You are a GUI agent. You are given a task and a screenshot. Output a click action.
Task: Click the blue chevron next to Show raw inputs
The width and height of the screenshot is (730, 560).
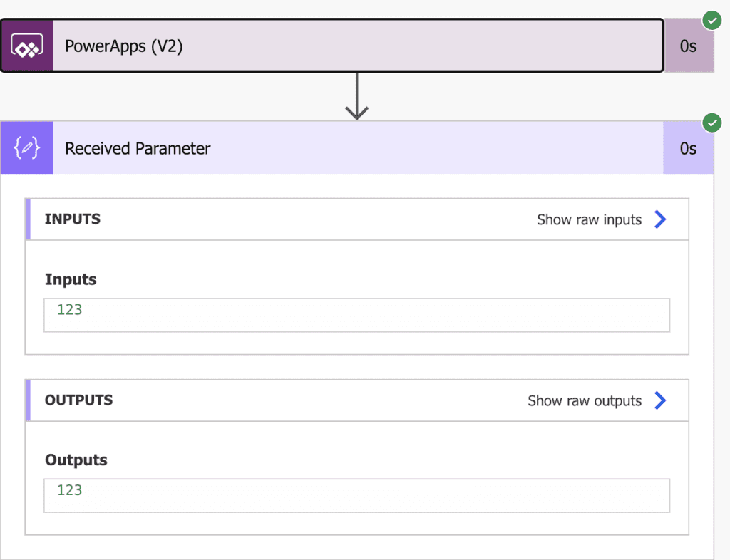[660, 219]
